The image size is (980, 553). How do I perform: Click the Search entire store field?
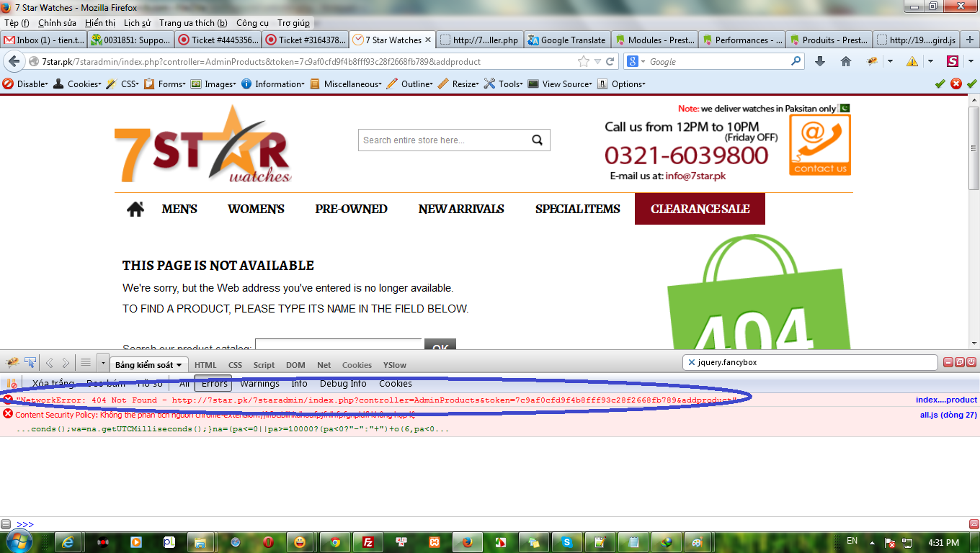pyautogui.click(x=445, y=140)
